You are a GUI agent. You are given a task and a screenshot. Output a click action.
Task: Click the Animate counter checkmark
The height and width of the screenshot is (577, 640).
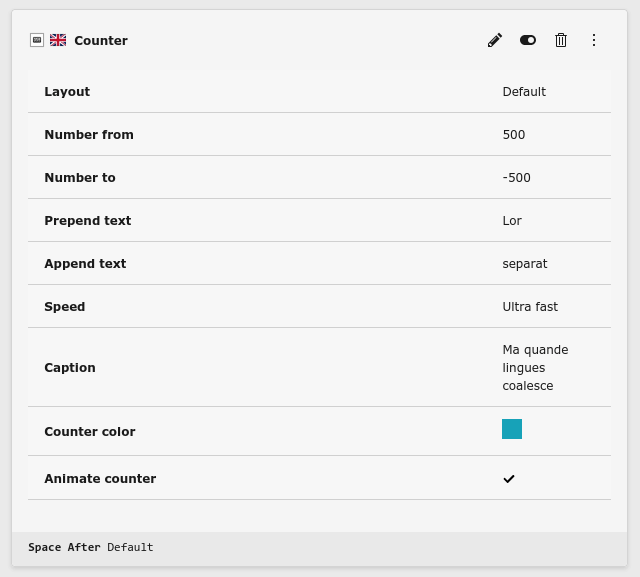[x=509, y=479]
